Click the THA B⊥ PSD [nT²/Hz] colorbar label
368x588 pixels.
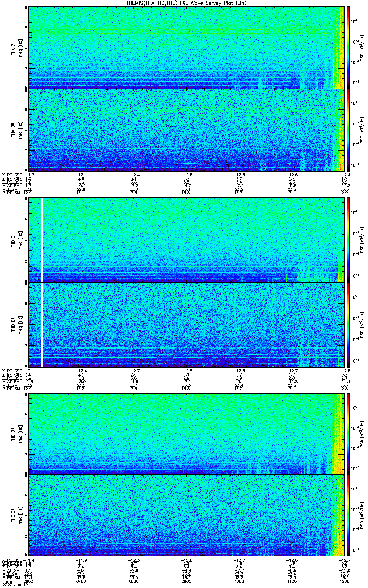pyautogui.click(x=362, y=48)
